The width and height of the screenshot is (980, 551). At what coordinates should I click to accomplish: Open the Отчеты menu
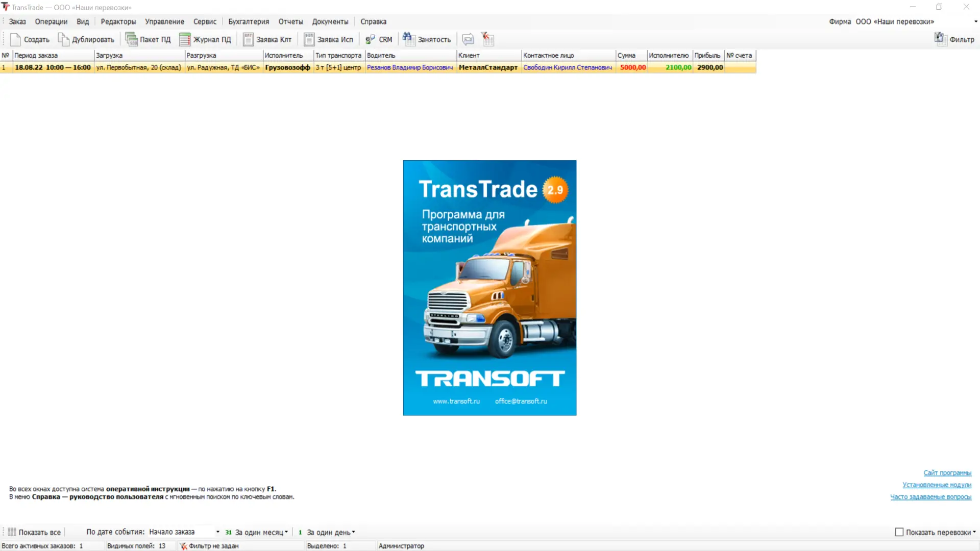tap(290, 21)
